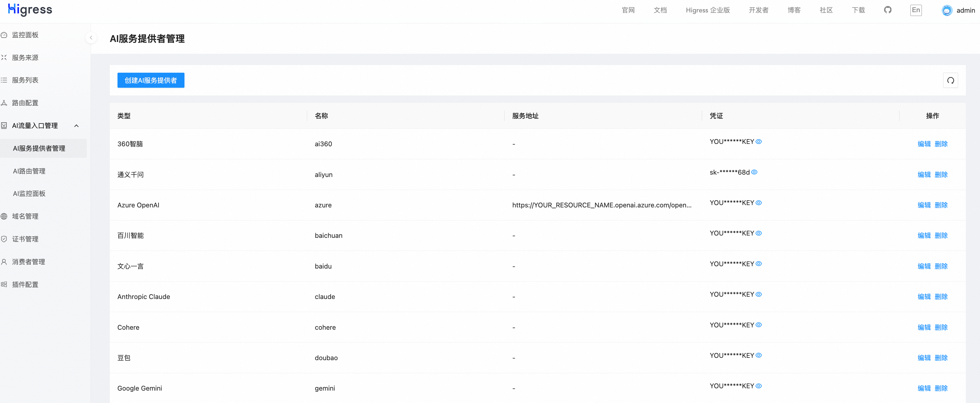This screenshot has width=980, height=403.
Task: Click the 插件配置 sidebar icon
Action: click(x=4, y=284)
